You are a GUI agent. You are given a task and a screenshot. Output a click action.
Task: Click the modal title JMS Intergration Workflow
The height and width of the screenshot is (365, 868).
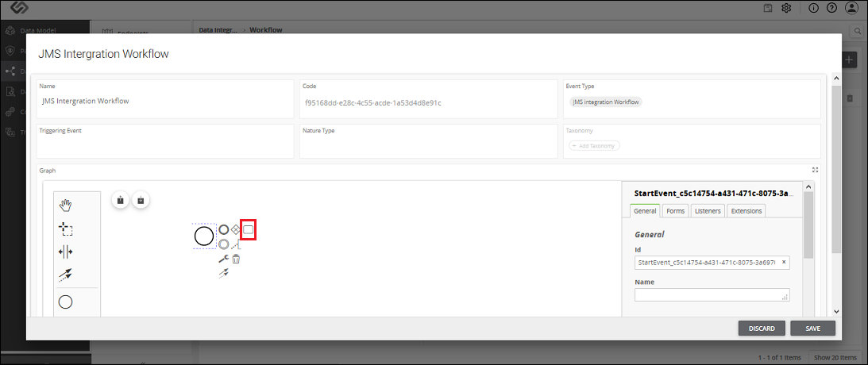(x=103, y=54)
